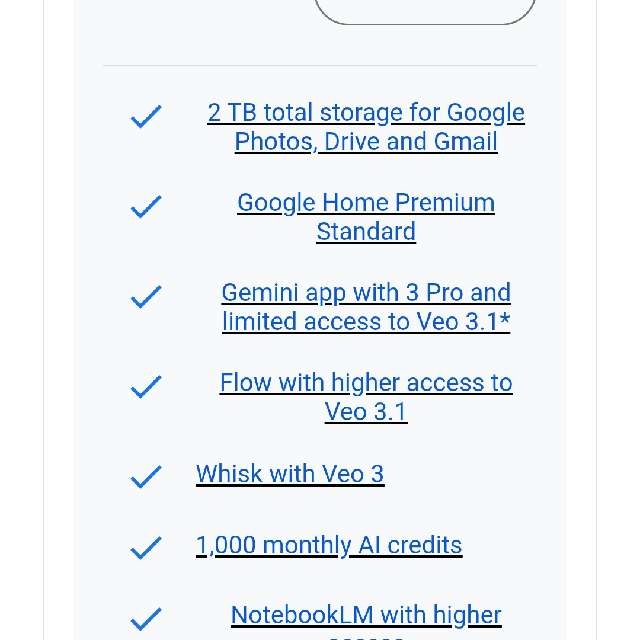The image size is (640, 640).
Task: Follow the NotebookLM with higher link
Action: pos(366,615)
